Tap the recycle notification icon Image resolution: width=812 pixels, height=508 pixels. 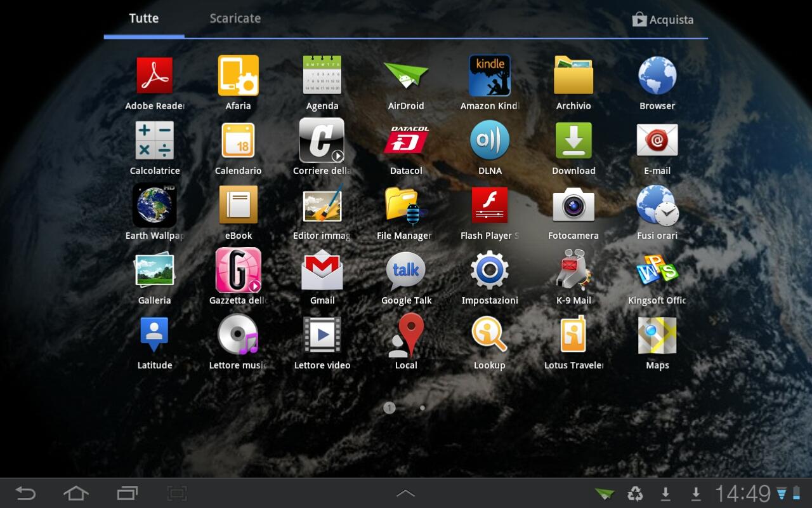coord(635,493)
